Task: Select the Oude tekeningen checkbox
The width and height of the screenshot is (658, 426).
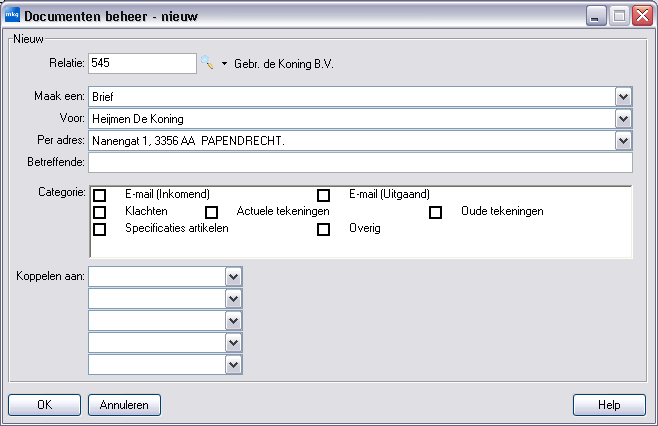Action: [435, 212]
